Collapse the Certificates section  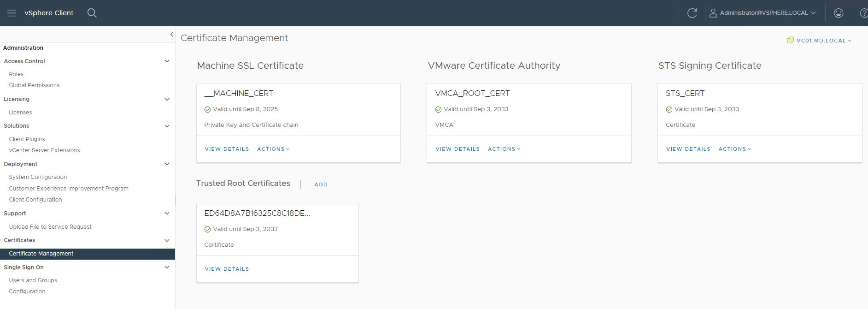tap(167, 240)
